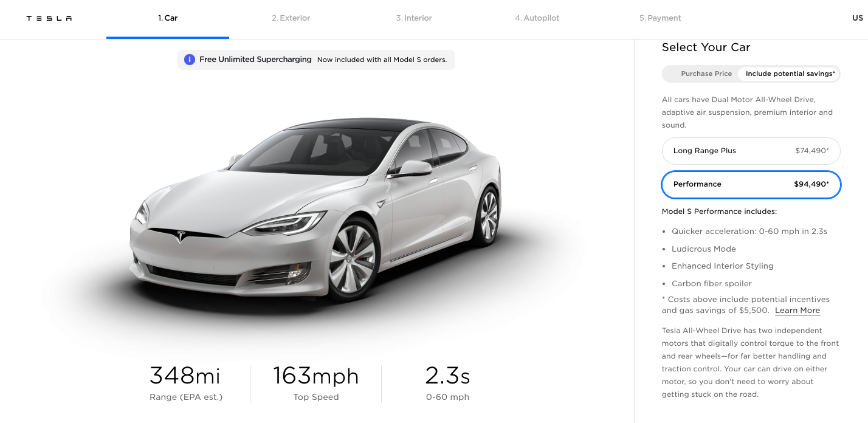Choose the Long Range Plus model
Viewport: 868px width, 423px height.
coord(751,151)
